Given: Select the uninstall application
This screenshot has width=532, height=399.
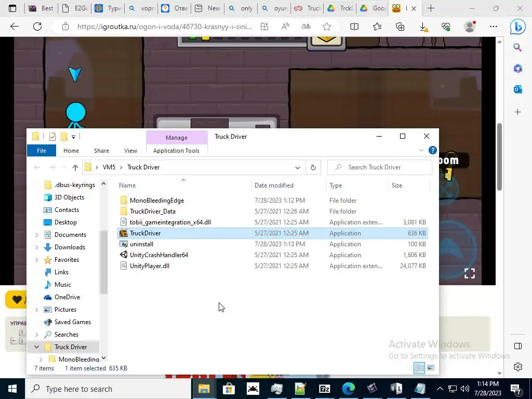Looking at the screenshot, I should 141,244.
